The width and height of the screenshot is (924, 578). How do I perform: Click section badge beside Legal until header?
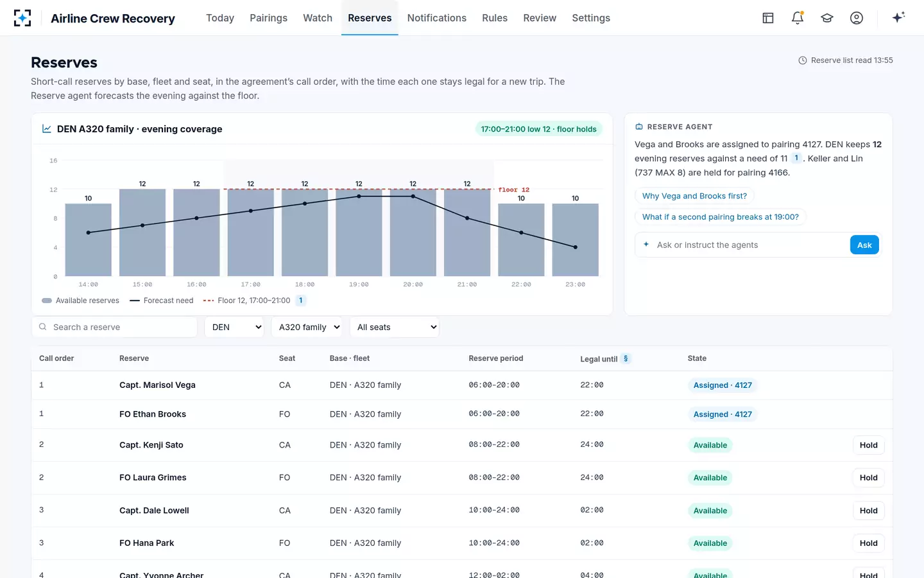[x=626, y=358]
